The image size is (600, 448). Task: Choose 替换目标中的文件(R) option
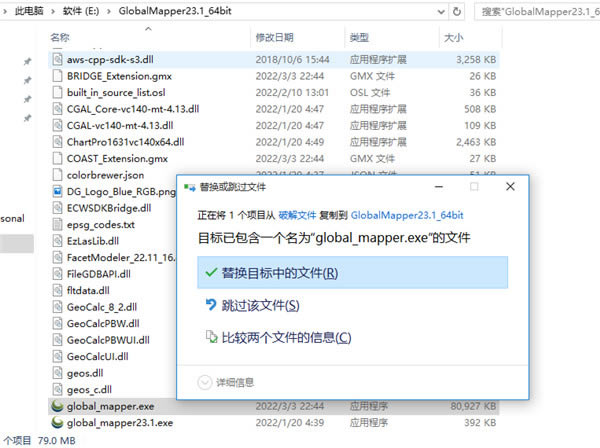[x=352, y=272]
